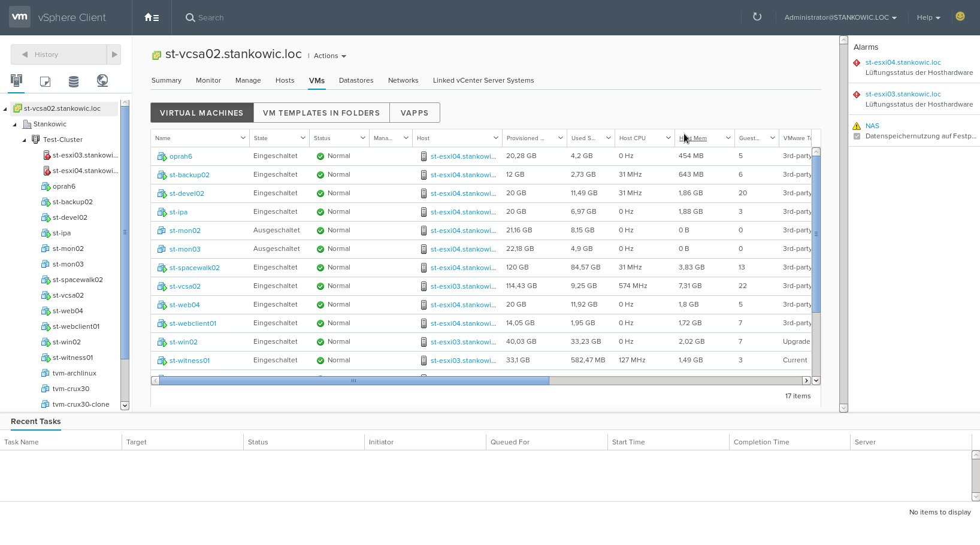The width and height of the screenshot is (980, 545).
Task: Click st-esxi03 alarm critical icon
Action: click(x=857, y=94)
